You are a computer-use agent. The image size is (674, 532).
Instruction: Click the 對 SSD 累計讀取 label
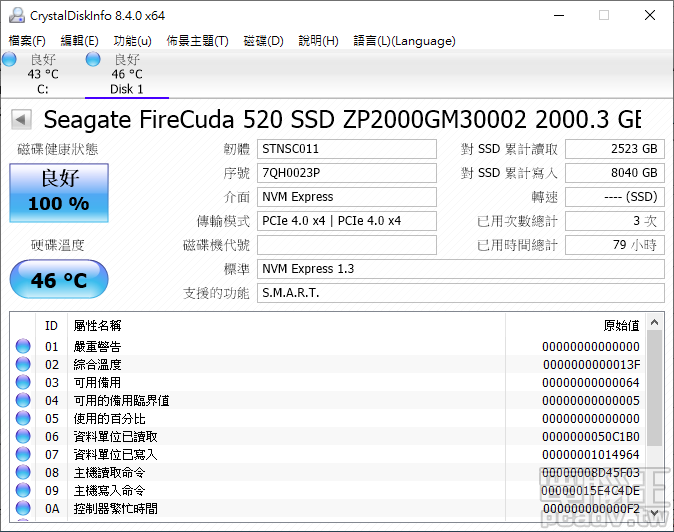pos(509,149)
